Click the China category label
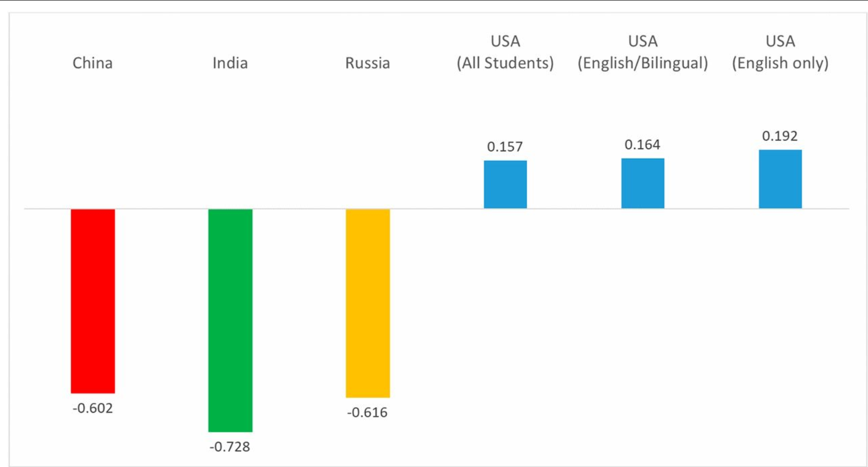 (x=93, y=63)
